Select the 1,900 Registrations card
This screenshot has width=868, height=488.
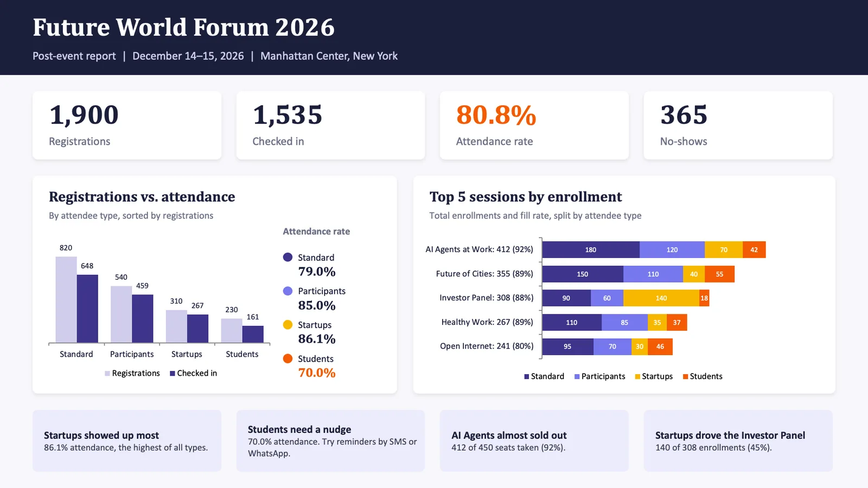pyautogui.click(x=127, y=125)
